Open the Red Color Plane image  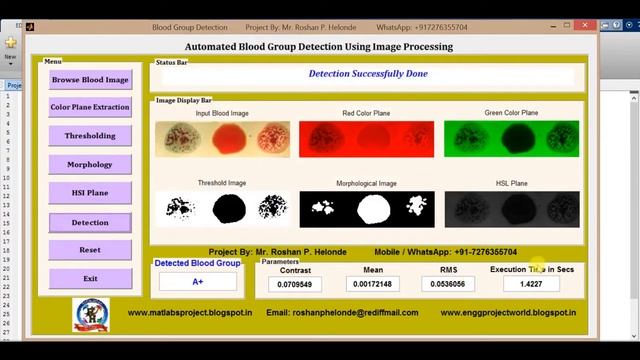367,139
